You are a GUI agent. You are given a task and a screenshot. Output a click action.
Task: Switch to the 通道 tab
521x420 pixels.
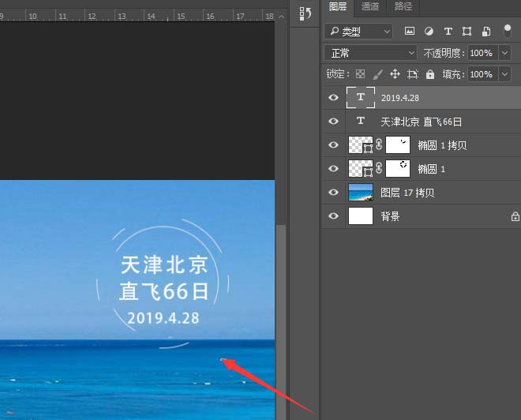(369, 6)
